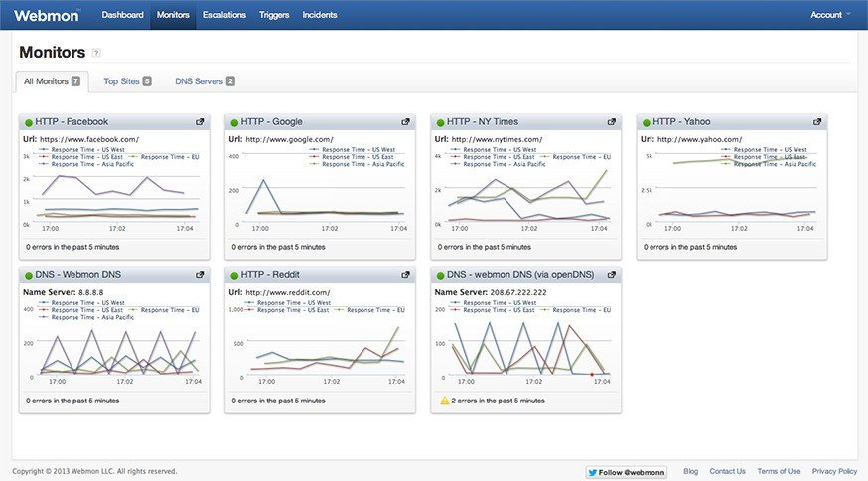Screen dimensions: 868x481
Task: Click the http://www.nytimes.com/ URL text
Action: [498, 140]
